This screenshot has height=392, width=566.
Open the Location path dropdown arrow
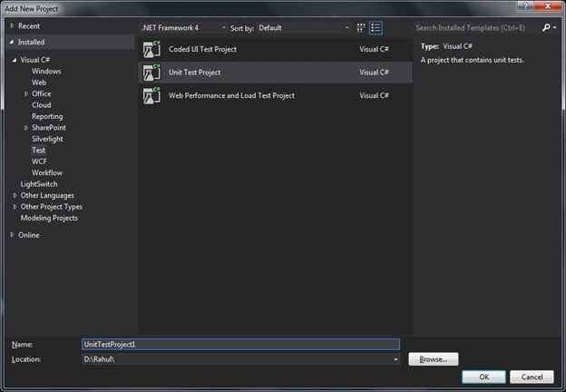(395, 359)
